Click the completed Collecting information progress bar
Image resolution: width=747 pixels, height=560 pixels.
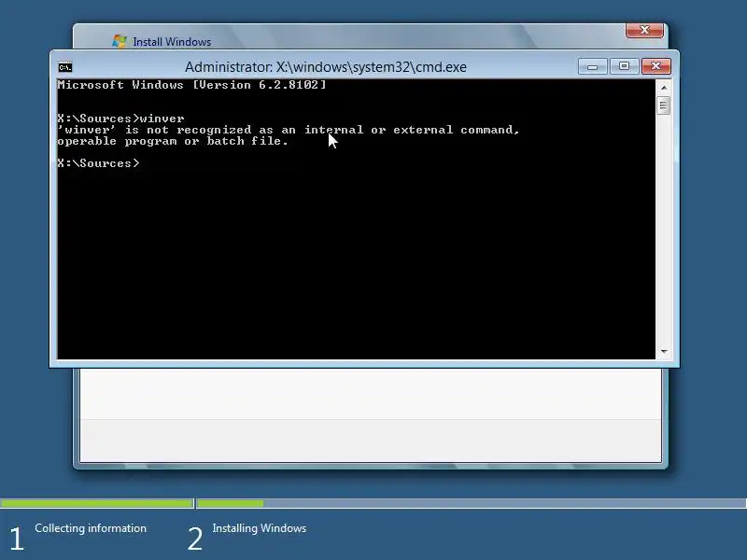tap(97, 503)
